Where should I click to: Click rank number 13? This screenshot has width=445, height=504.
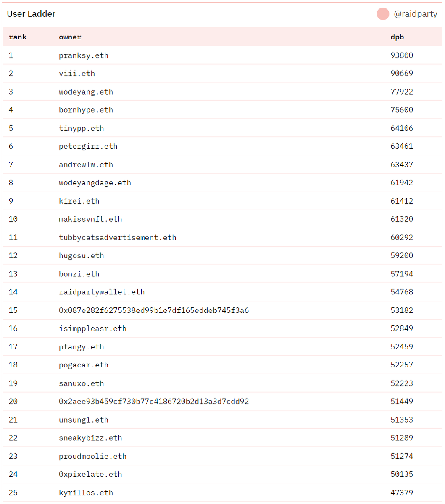click(13, 274)
